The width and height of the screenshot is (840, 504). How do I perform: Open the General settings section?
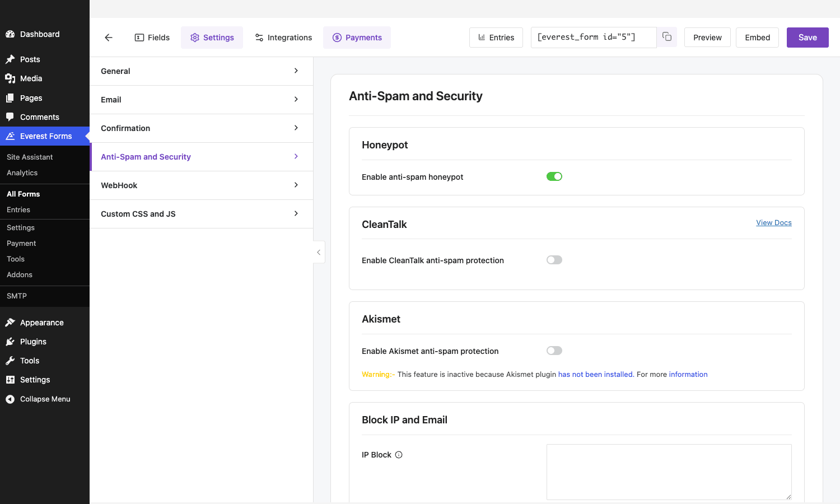coord(202,71)
